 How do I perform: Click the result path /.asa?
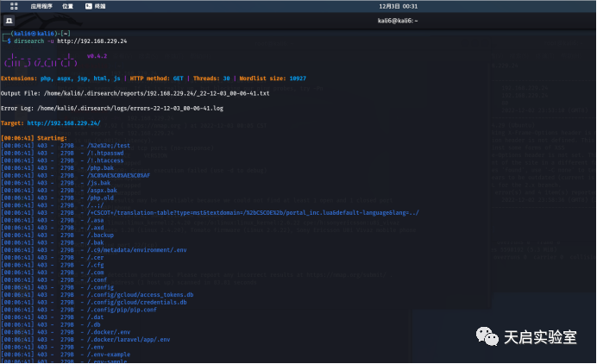click(x=96, y=220)
